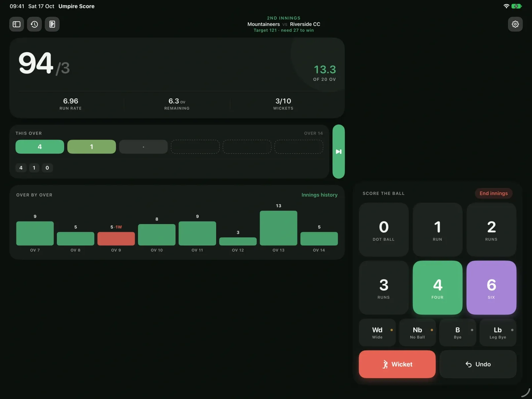The width and height of the screenshot is (532, 399).
Task: Click the fourth empty ball slot
Action: (x=195, y=147)
